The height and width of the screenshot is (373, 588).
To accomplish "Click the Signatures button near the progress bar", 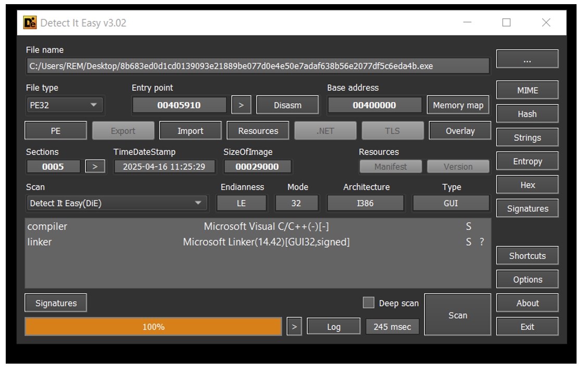I will (56, 303).
